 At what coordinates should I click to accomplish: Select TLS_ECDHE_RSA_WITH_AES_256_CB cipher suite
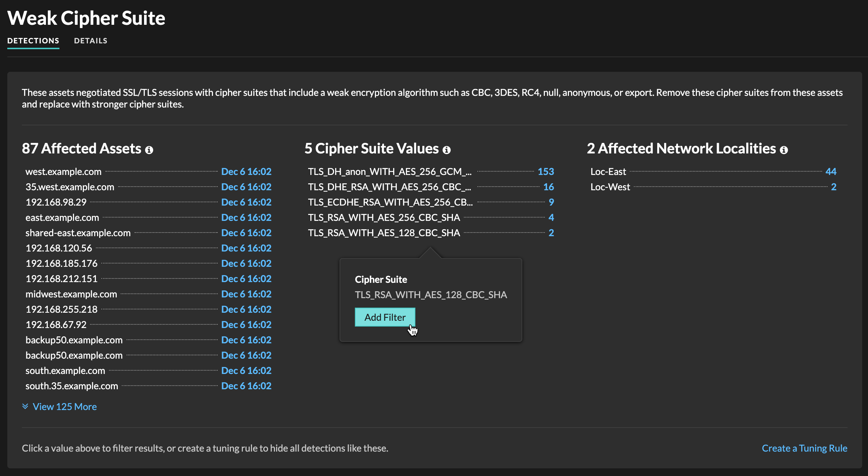391,202
